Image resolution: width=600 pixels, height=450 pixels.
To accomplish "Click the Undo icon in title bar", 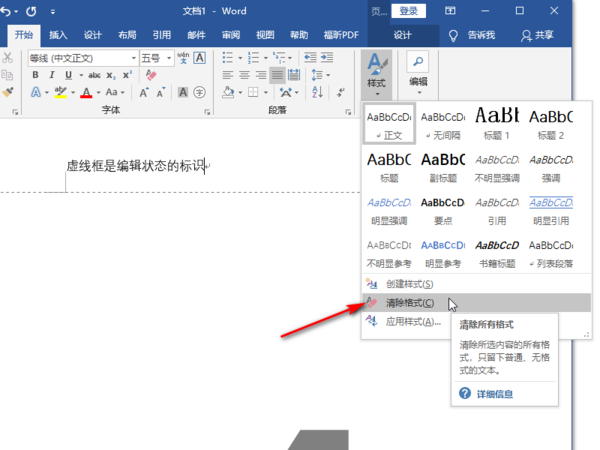I will [6, 11].
